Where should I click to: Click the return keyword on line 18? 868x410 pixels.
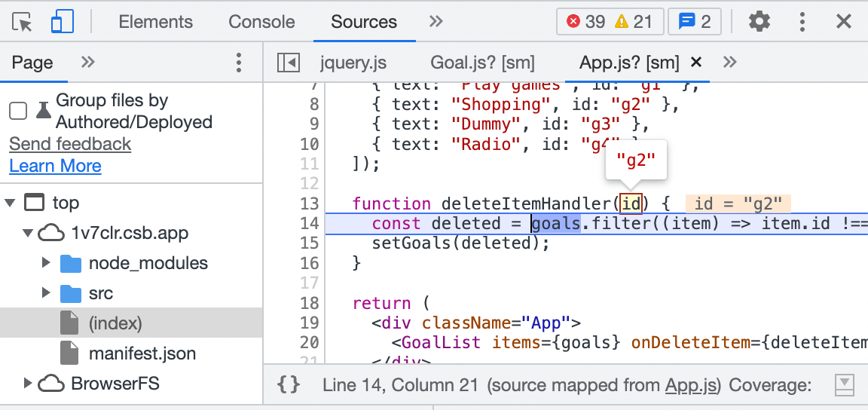(382, 303)
